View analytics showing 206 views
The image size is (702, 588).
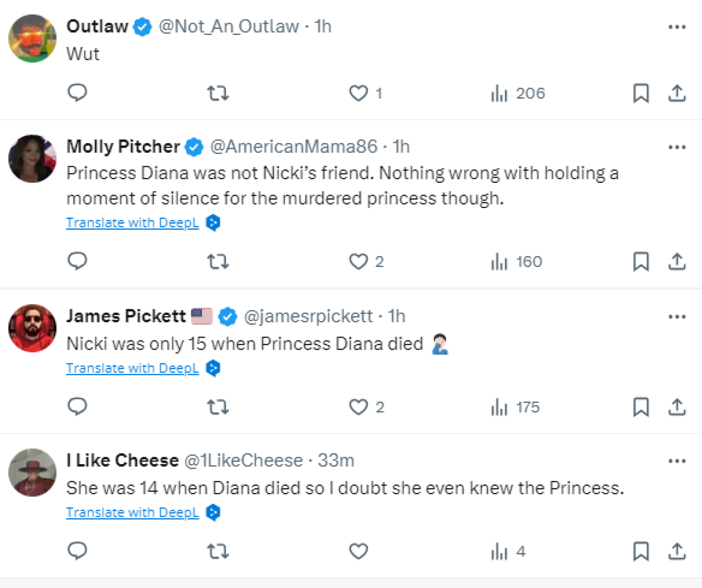(518, 93)
